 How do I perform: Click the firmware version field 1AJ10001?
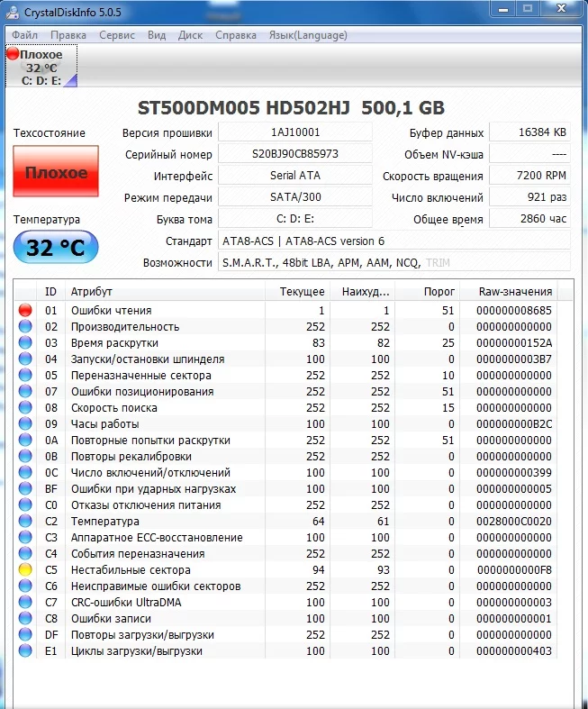tap(295, 132)
